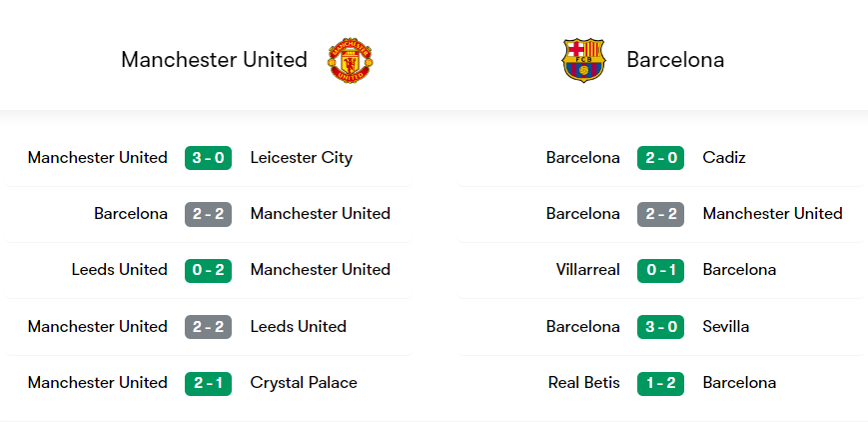
Task: Click the Leicester City team name
Action: (301, 158)
